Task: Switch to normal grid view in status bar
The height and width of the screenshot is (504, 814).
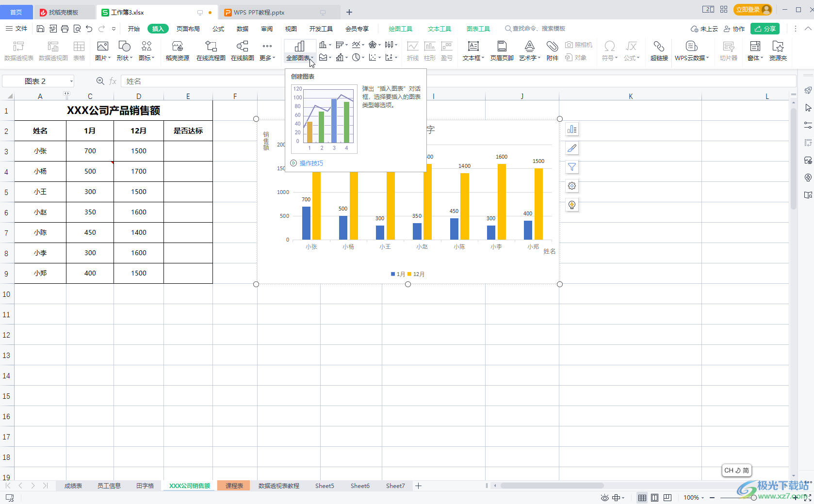Action: pos(642,498)
